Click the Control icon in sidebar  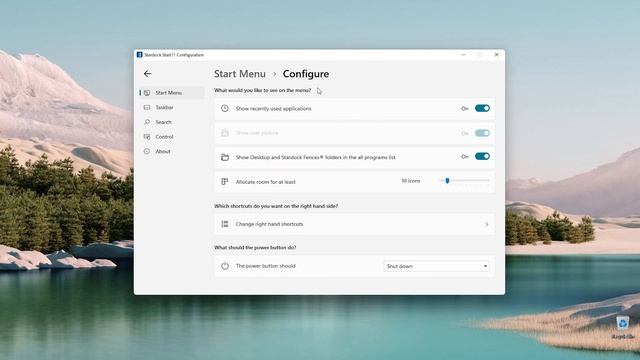[147, 137]
